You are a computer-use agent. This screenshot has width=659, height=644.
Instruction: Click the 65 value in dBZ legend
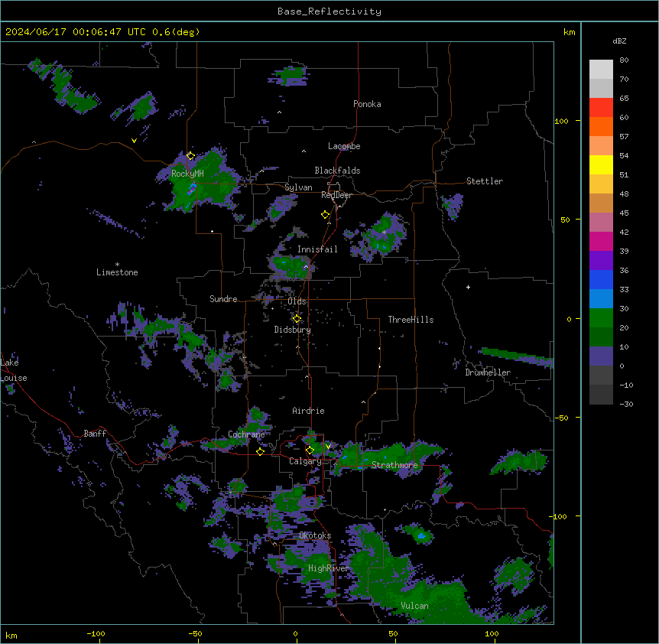pyautogui.click(x=624, y=99)
